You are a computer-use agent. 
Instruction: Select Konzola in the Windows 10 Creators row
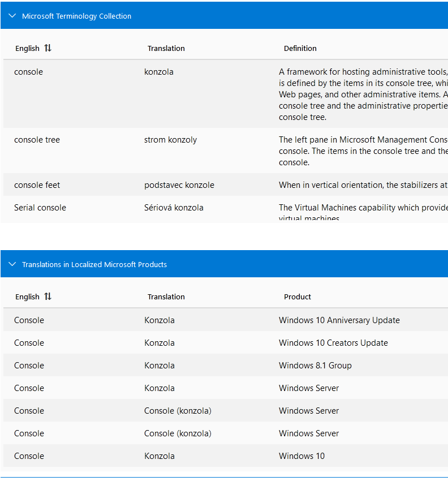pos(160,343)
